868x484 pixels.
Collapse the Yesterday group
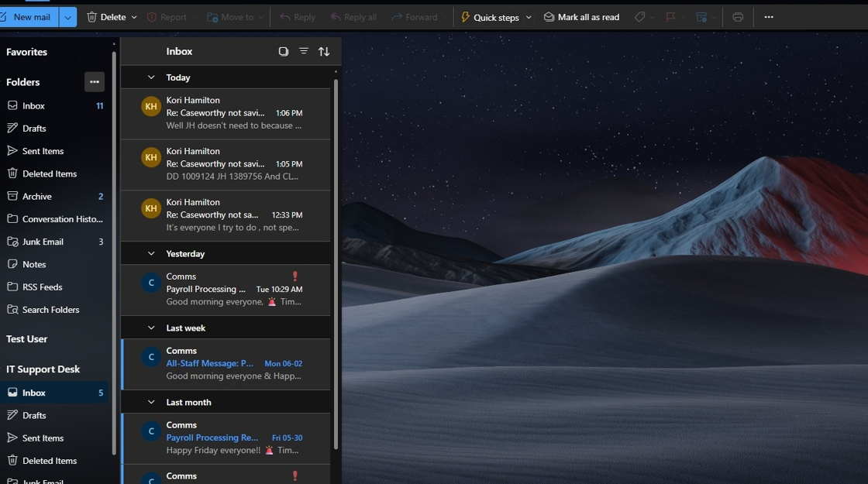[x=151, y=253]
